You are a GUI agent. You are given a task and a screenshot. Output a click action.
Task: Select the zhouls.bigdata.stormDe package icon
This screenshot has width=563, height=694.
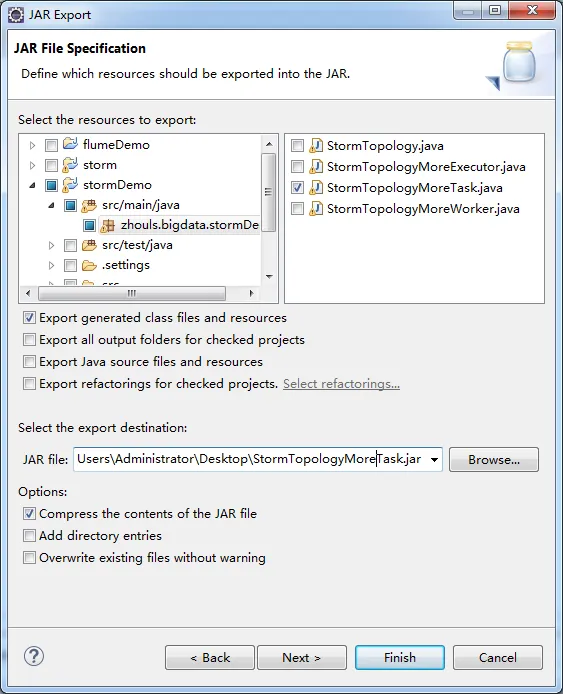108,225
